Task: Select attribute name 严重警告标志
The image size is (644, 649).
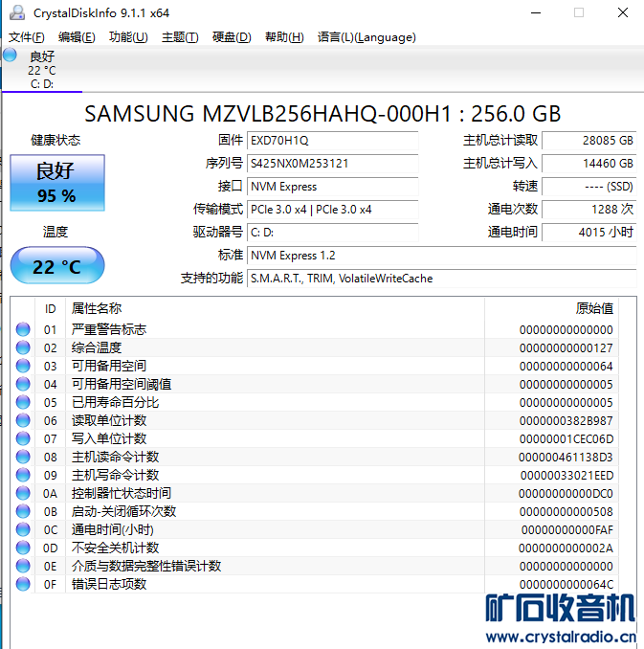Action: pyautogui.click(x=109, y=329)
